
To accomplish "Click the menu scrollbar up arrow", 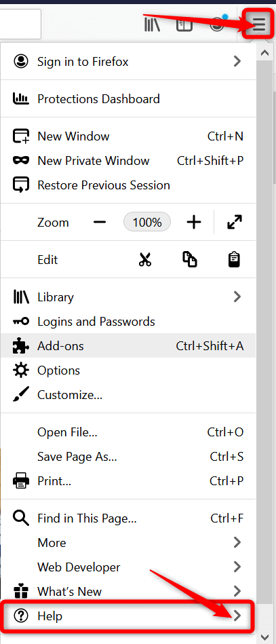I will [265, 52].
